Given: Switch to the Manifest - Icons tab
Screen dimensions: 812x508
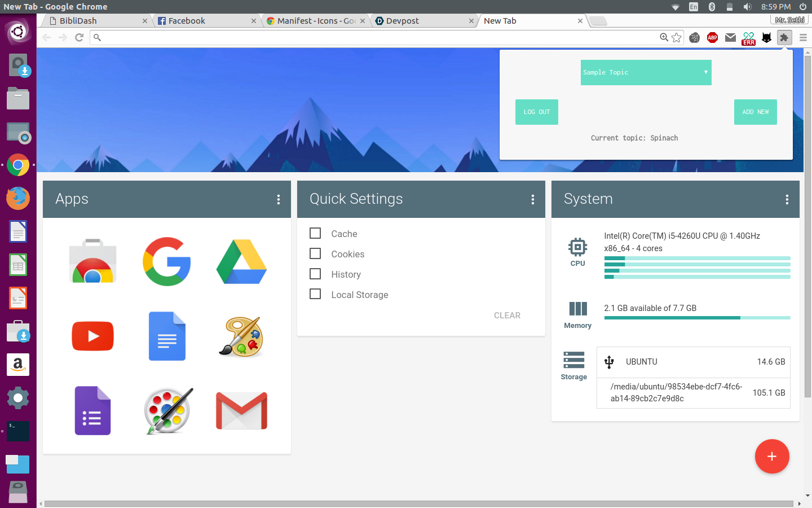Looking at the screenshot, I should (x=316, y=21).
